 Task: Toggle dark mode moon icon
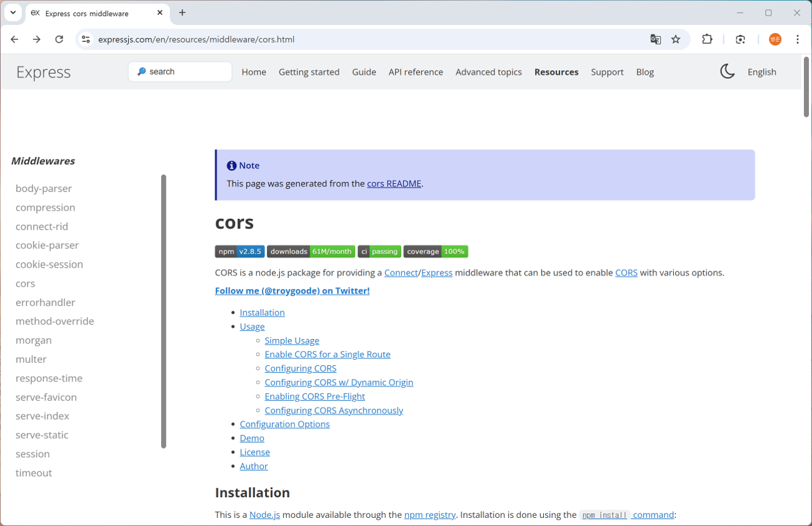point(727,71)
